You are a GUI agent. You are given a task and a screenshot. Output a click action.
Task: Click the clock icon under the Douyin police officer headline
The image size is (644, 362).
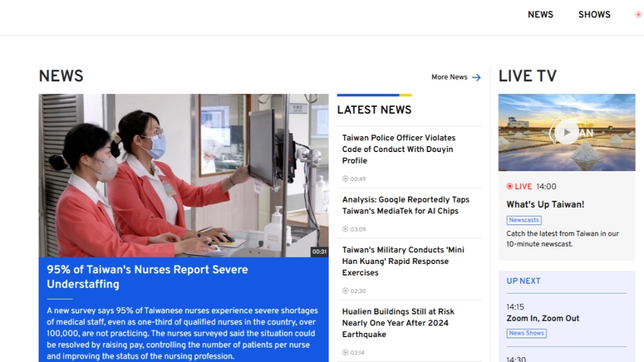(345, 179)
